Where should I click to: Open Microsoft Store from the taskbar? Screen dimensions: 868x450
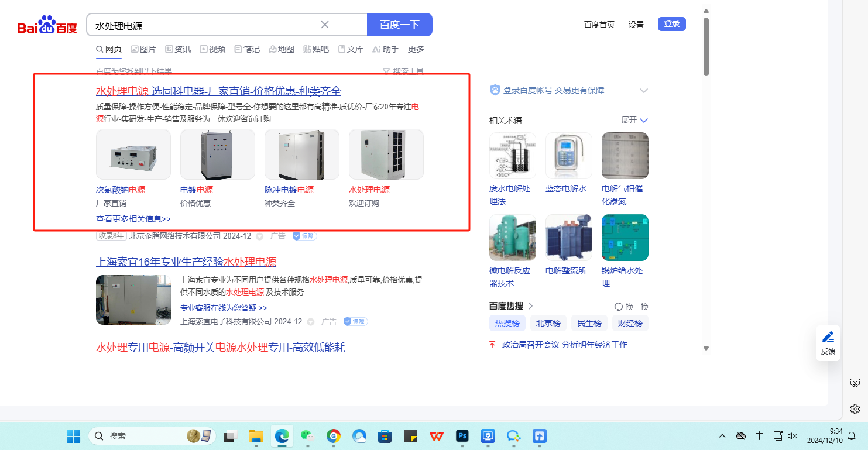coord(385,436)
